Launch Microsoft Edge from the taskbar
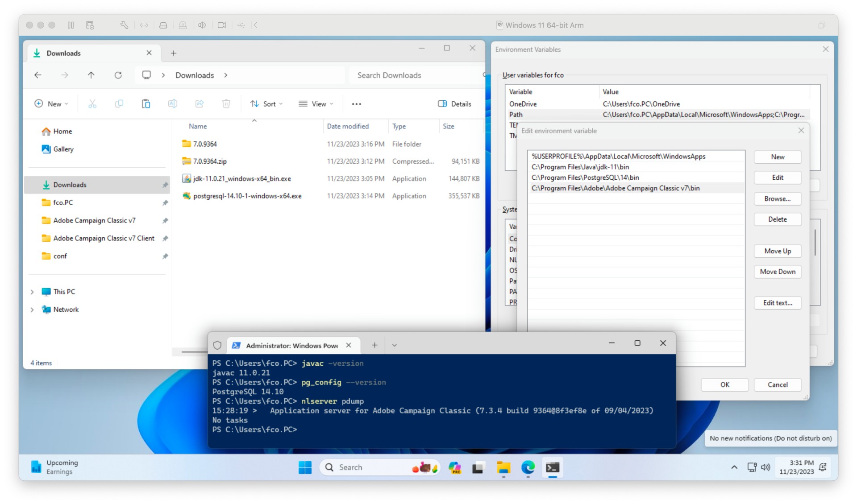The height and width of the screenshot is (504, 857). [x=528, y=467]
